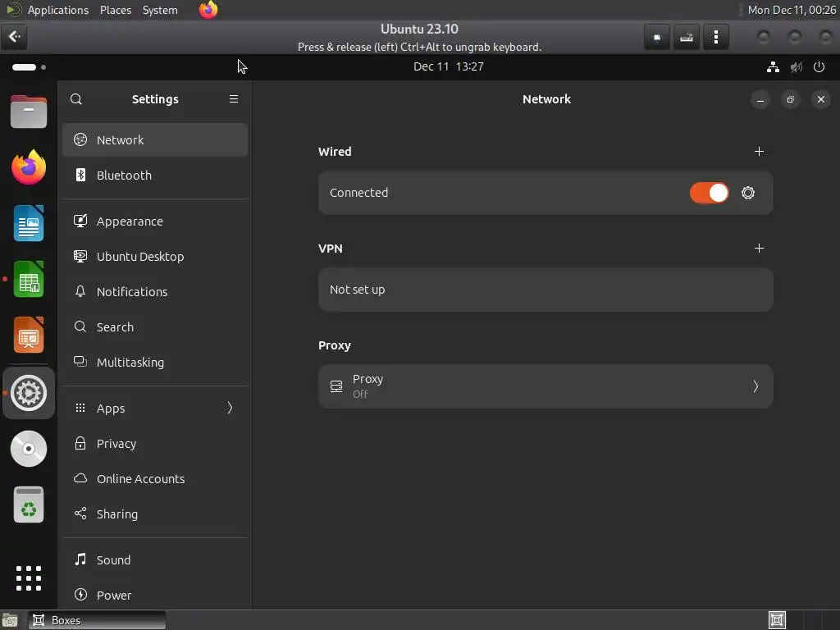Viewport: 840px width, 630px height.
Task: Launch Files from Ubuntu dock
Action: click(29, 112)
